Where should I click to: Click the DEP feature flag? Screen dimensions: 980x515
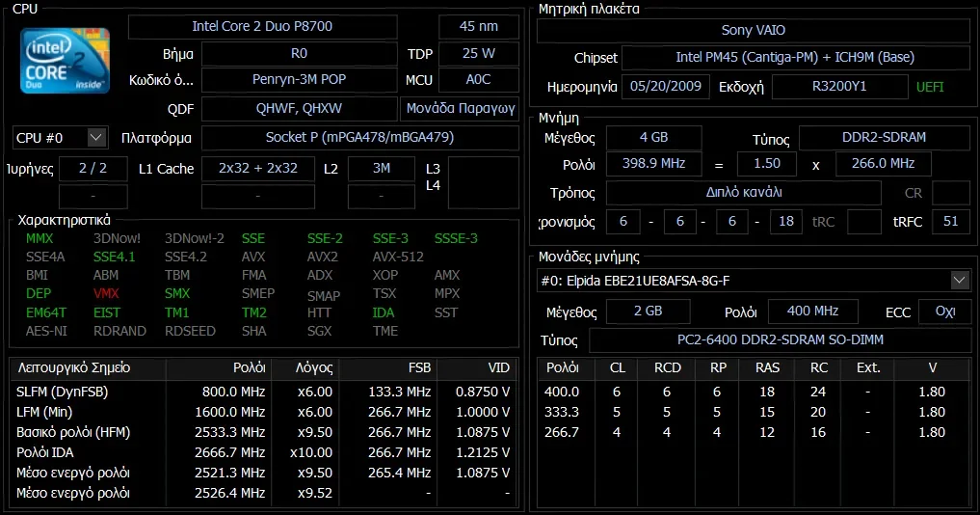click(39, 293)
